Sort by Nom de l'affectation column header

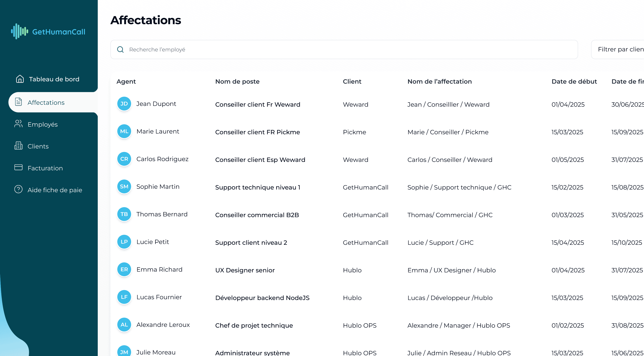(439, 82)
